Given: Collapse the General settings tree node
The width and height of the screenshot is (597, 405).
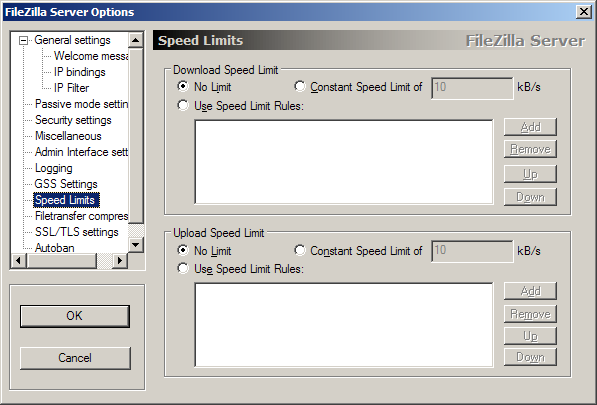Looking at the screenshot, I should tap(24, 40).
